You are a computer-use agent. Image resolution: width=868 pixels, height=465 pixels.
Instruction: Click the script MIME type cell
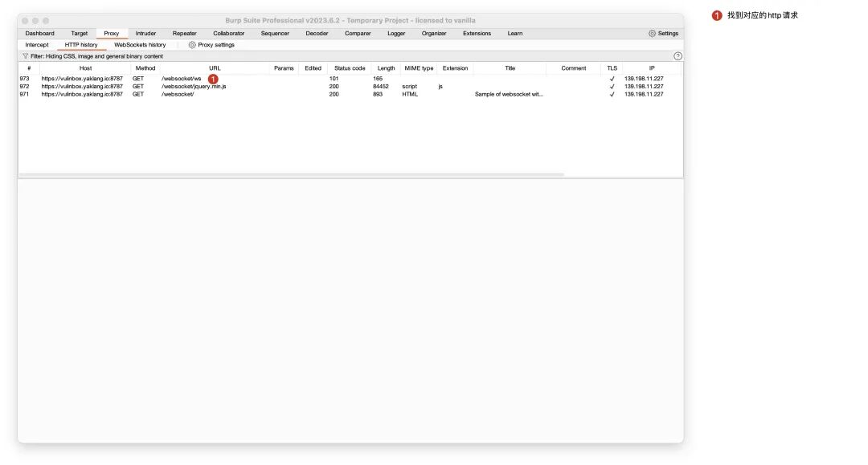(410, 87)
